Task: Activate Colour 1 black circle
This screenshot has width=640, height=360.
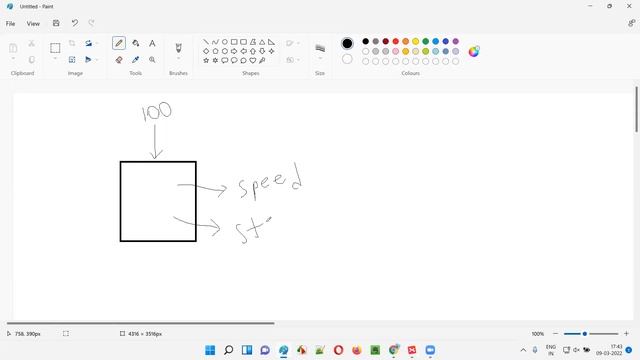Action: pyautogui.click(x=347, y=43)
